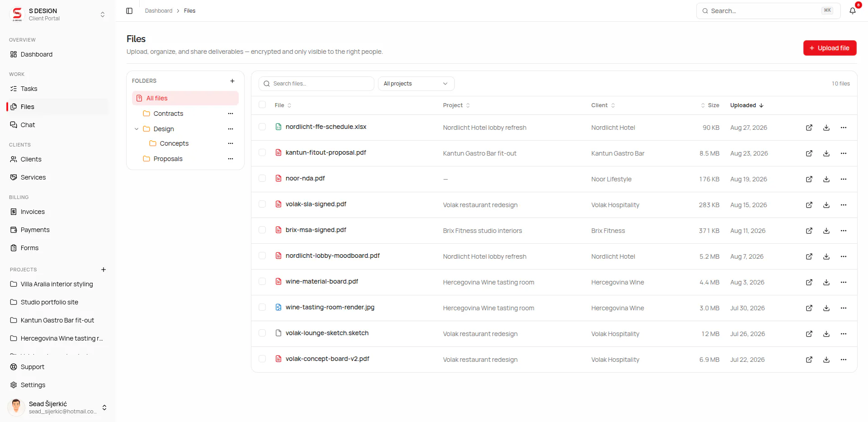Add a new project with plus icon

(104, 270)
